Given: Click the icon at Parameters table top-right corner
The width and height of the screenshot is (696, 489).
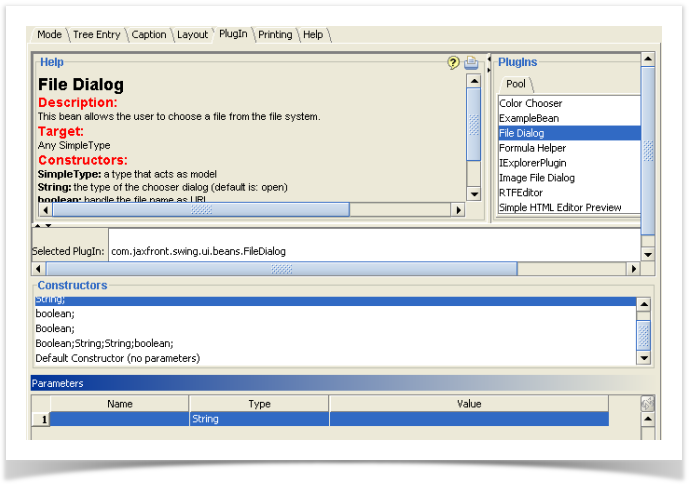Looking at the screenshot, I should pos(647,403).
